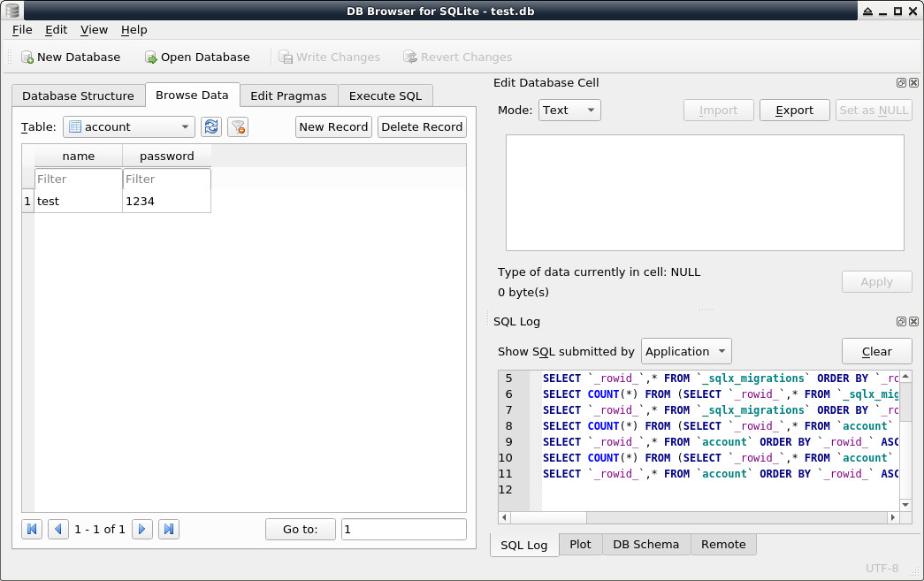
Task: Undock the SQL Log panel
Action: pyautogui.click(x=901, y=322)
